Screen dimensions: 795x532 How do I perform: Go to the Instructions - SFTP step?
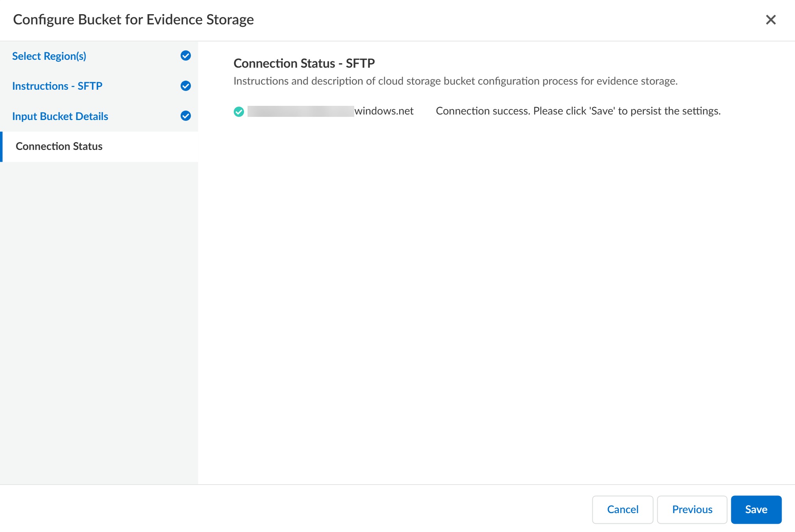[57, 86]
